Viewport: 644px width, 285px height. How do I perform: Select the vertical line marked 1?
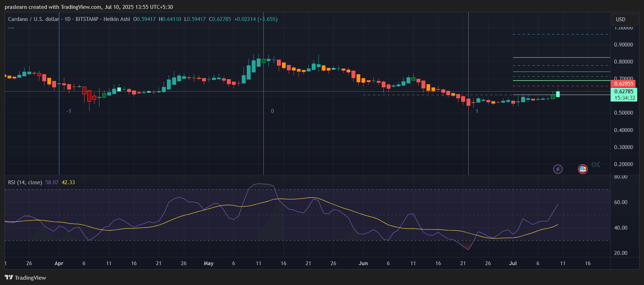[468, 94]
